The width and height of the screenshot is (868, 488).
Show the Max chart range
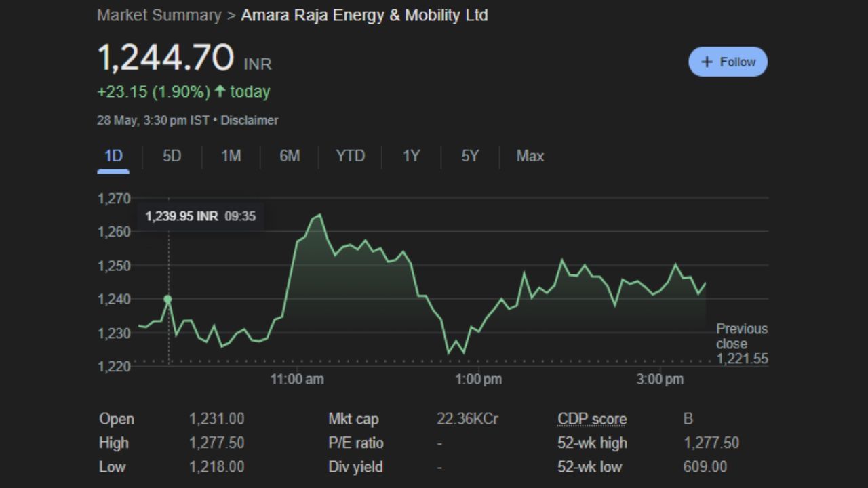tap(530, 156)
